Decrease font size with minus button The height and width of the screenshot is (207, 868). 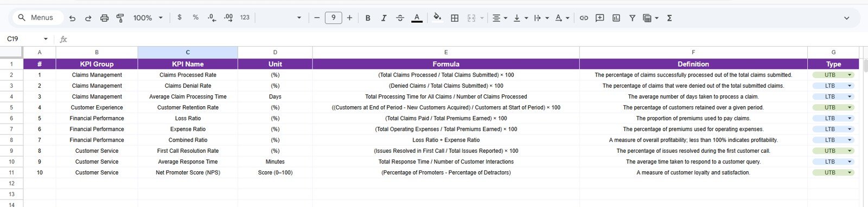(317, 18)
